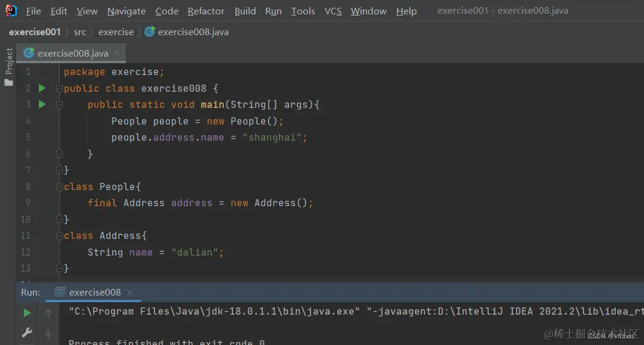The height and width of the screenshot is (345, 644).
Task: Click exercise001 breadcrumb
Action: 35,32
